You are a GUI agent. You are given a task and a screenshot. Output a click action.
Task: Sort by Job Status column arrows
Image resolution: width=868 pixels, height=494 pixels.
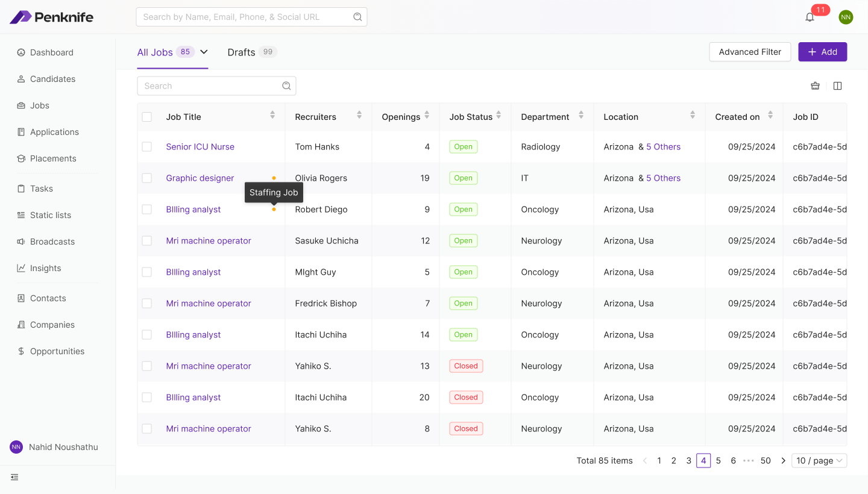[x=498, y=115]
